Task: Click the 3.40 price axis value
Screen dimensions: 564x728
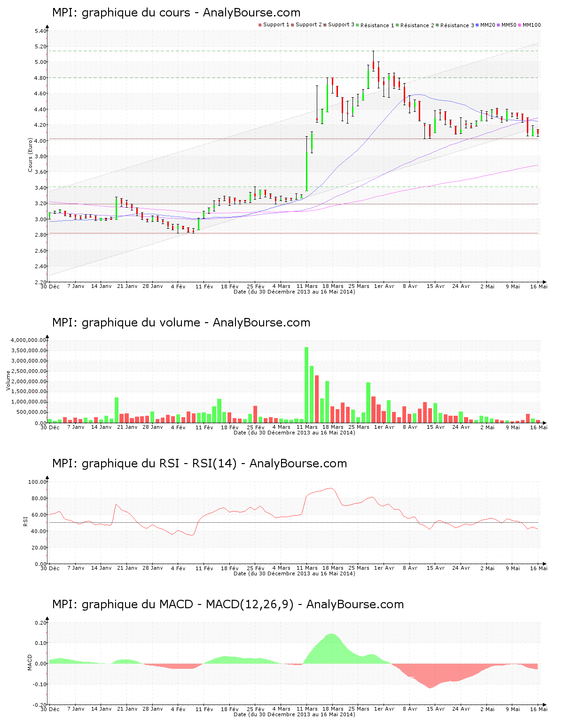Action: tap(40, 188)
